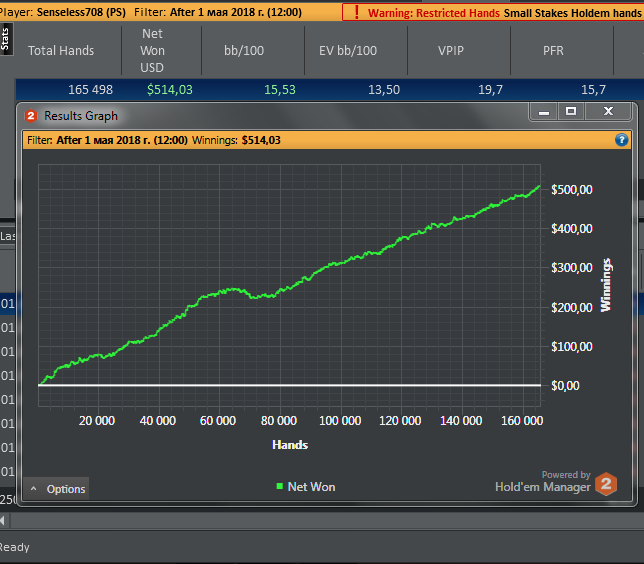Click the $0,00 axis label

click(x=565, y=386)
